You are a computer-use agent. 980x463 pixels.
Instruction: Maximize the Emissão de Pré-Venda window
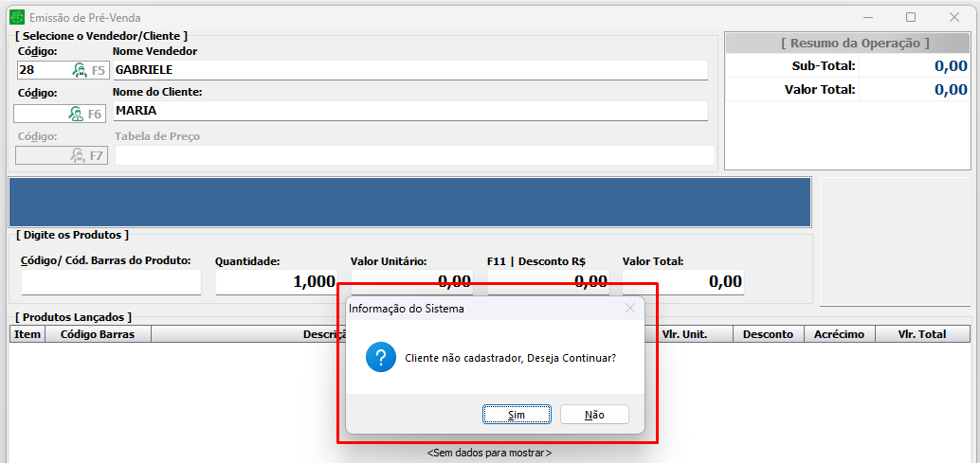[911, 17]
